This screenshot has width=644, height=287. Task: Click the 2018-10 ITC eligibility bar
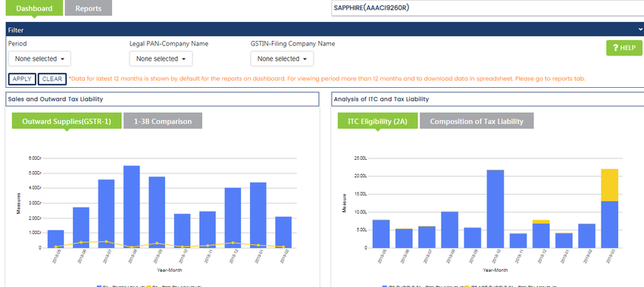496,209
